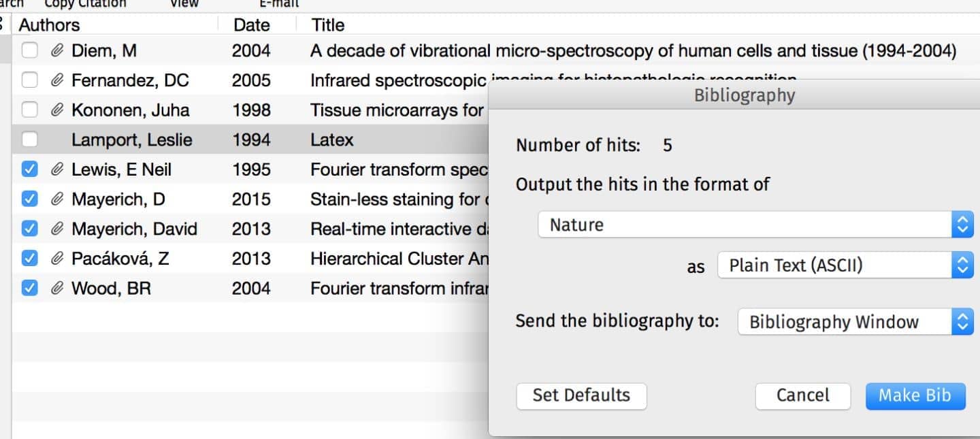Click paperclip icon beside Pacáková, Z
The image size is (980, 439).
pyautogui.click(x=58, y=259)
